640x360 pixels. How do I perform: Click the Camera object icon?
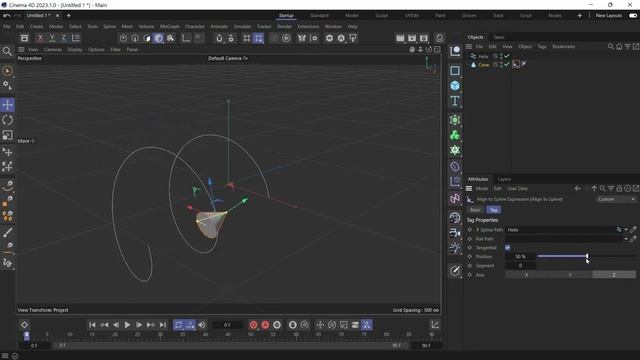455,233
